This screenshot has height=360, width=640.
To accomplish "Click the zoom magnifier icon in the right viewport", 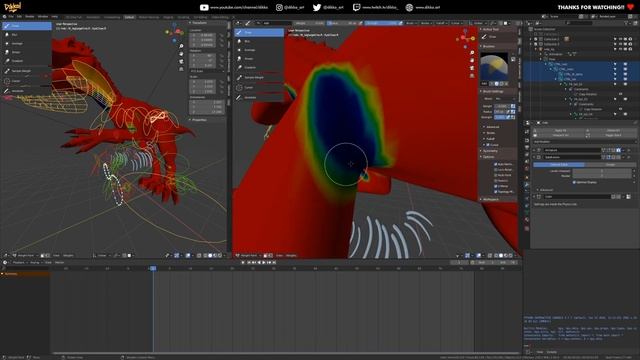I will point(472,53).
